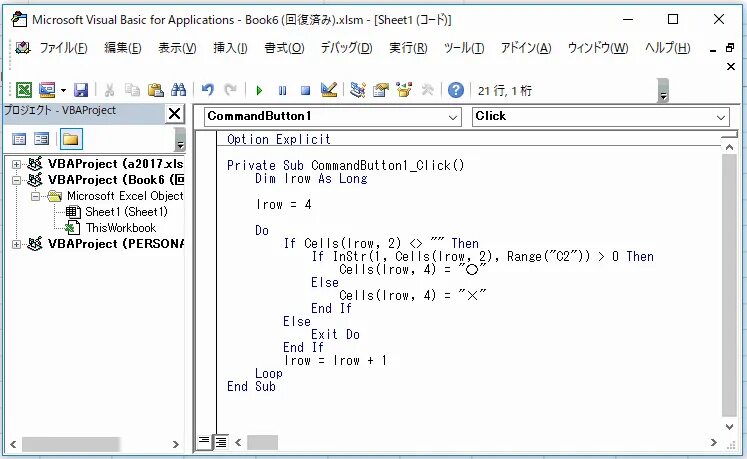Toggle Folders view in the project pane

tap(71, 139)
